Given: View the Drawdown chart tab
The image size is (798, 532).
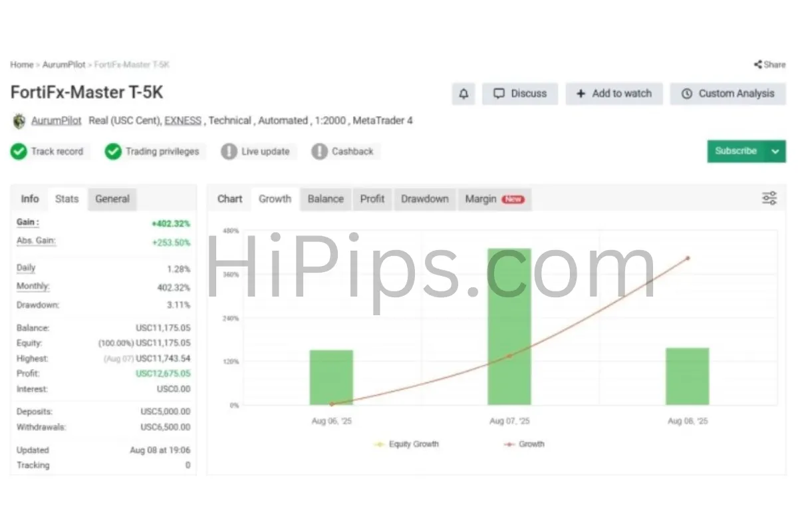Looking at the screenshot, I should point(425,199).
